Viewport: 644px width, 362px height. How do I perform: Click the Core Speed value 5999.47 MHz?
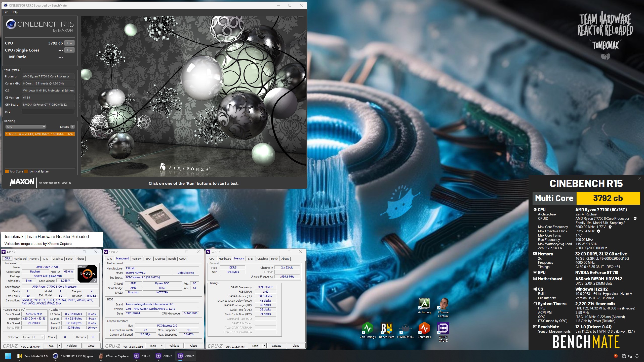34,314
